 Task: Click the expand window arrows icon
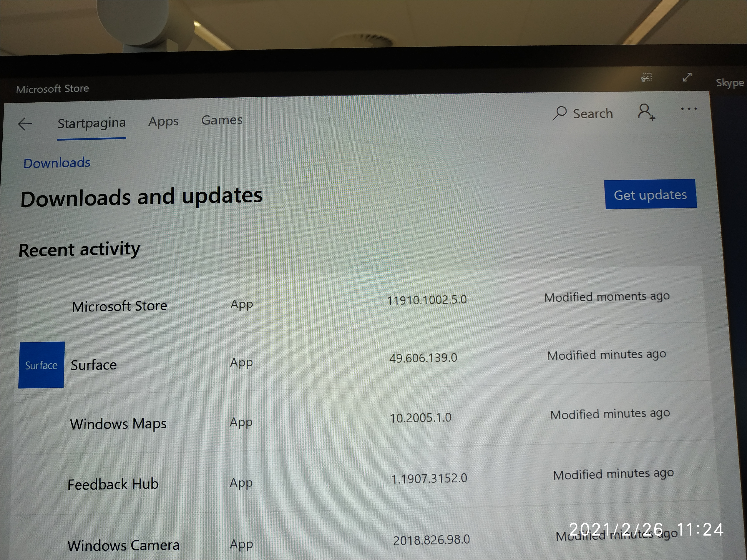[687, 77]
